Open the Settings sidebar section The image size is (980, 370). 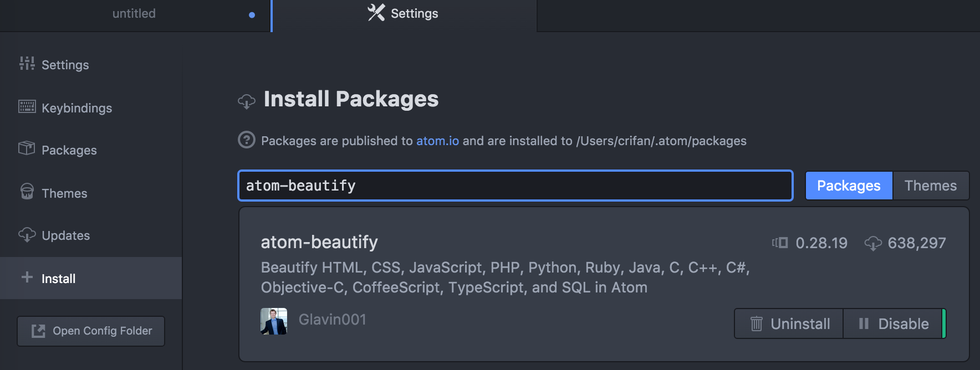91,65
